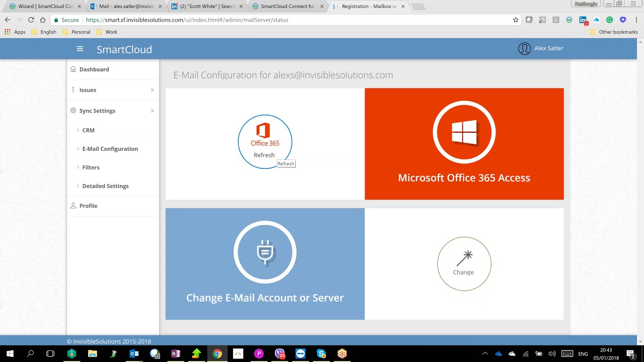Click the shield extension icon in toolbar

click(x=623, y=20)
